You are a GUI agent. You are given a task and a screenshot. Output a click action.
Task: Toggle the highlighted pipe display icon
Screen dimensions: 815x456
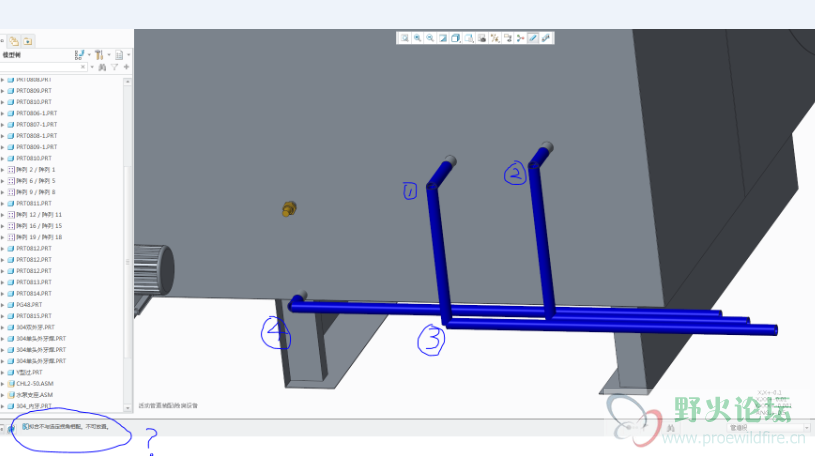533,38
